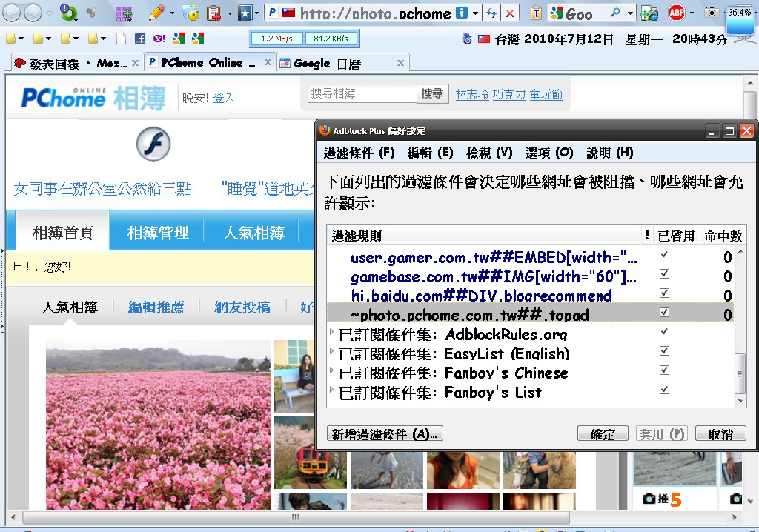Image resolution: width=759 pixels, height=532 pixels.
Task: Click the camera screenshot icon
Action: point(711,13)
